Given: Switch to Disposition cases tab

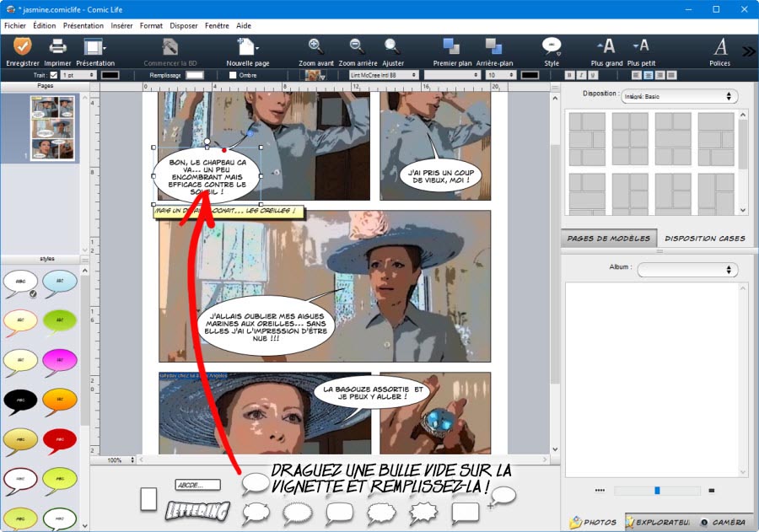Looking at the screenshot, I should coord(705,238).
